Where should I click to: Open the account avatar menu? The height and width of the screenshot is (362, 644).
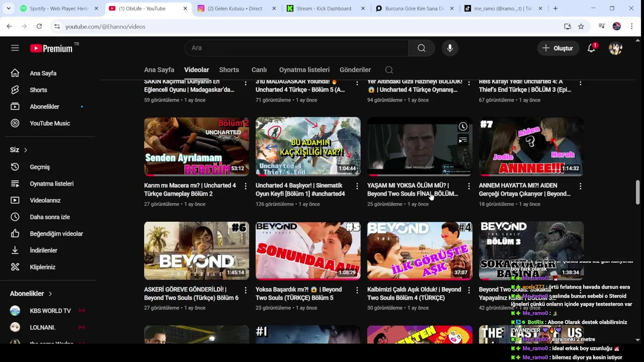(615, 48)
